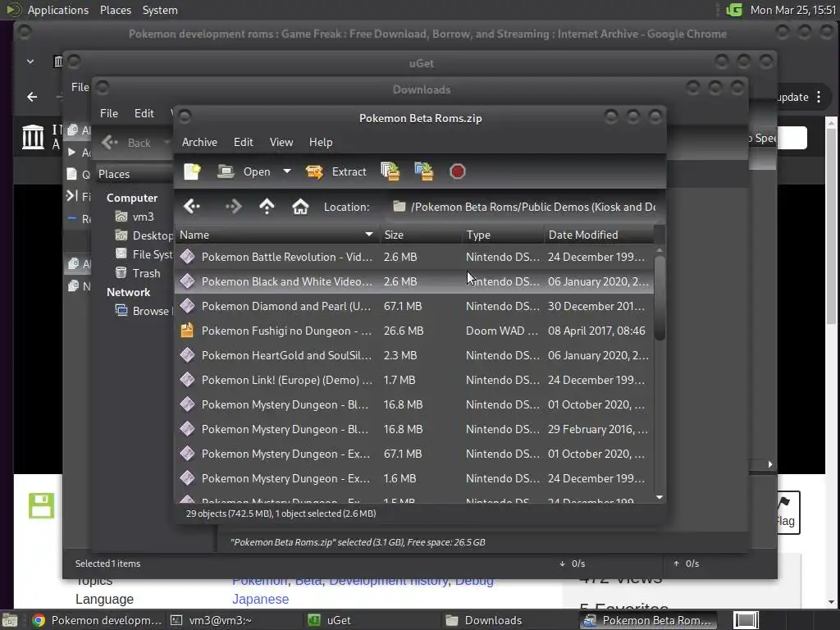Select Pokemon Black and White Video file

click(414, 281)
